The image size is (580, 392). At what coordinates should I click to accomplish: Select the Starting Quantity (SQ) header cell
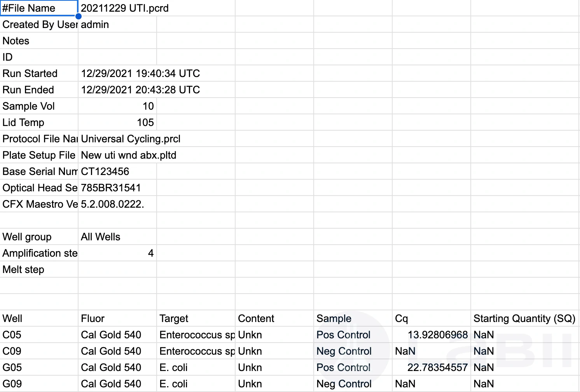click(524, 318)
